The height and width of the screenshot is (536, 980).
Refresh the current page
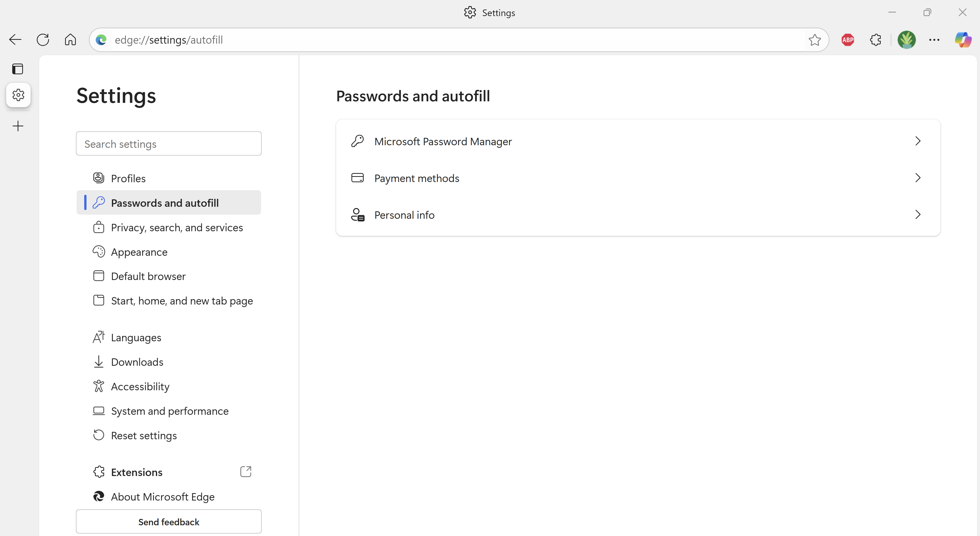click(43, 40)
